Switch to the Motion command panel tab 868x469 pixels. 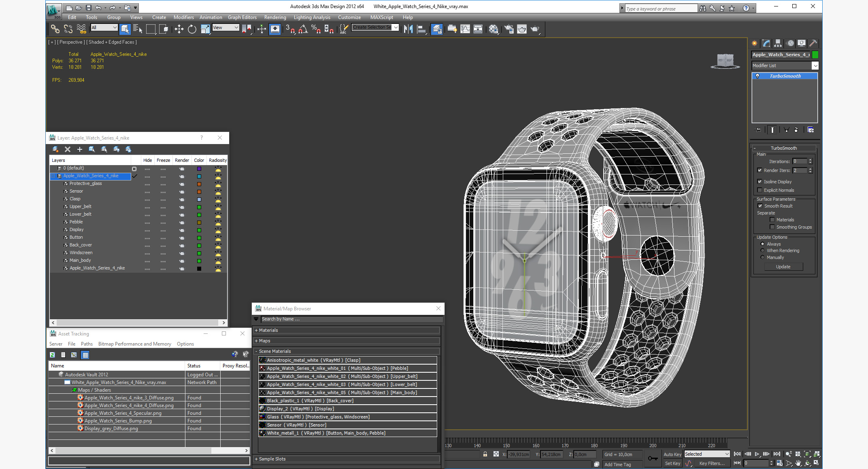(x=790, y=43)
